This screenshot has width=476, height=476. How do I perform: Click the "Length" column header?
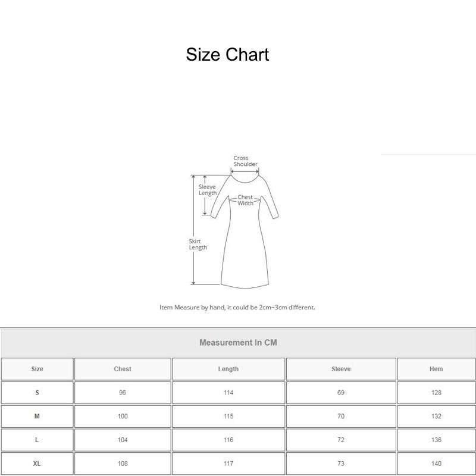(x=228, y=369)
